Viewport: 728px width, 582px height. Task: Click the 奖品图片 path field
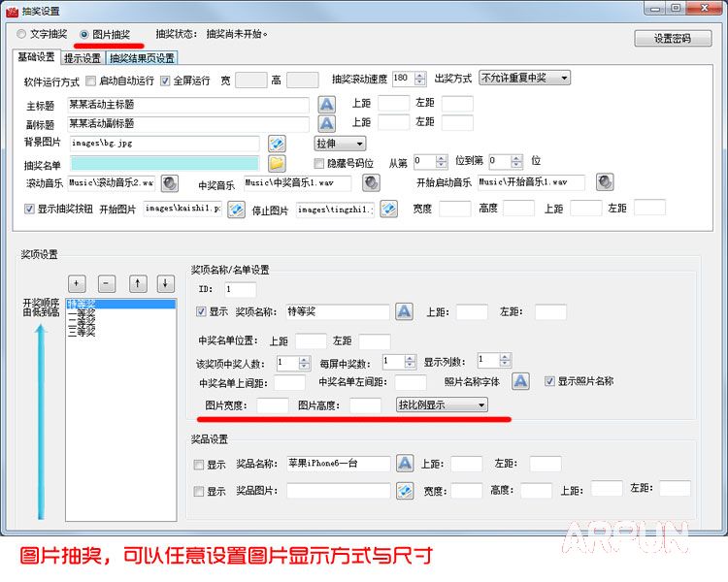pyautogui.click(x=339, y=491)
